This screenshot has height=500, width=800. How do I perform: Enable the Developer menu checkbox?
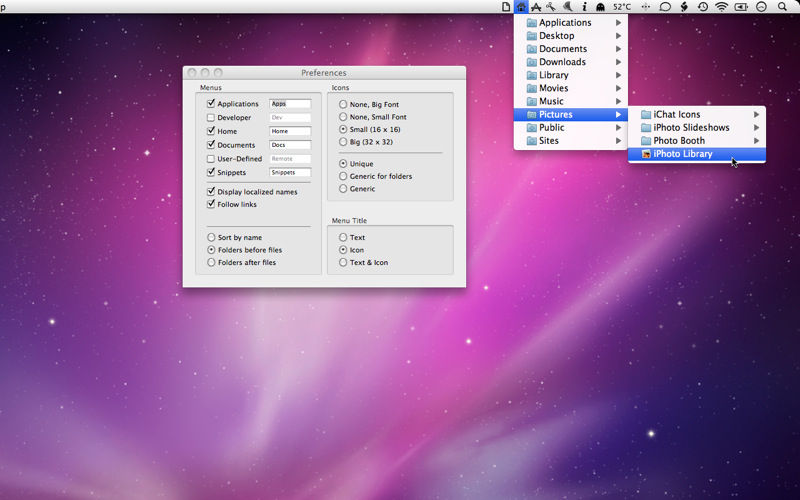211,117
